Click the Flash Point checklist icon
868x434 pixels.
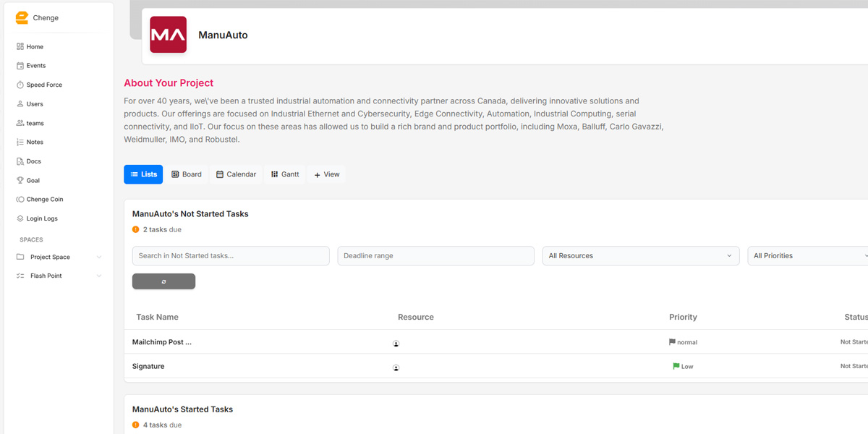click(20, 276)
